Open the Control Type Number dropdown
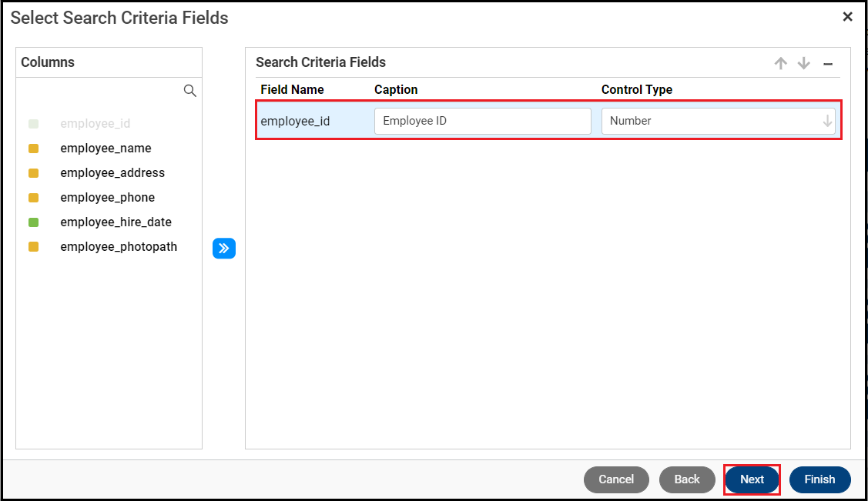Viewport: 868px width, 501px height. pos(709,121)
